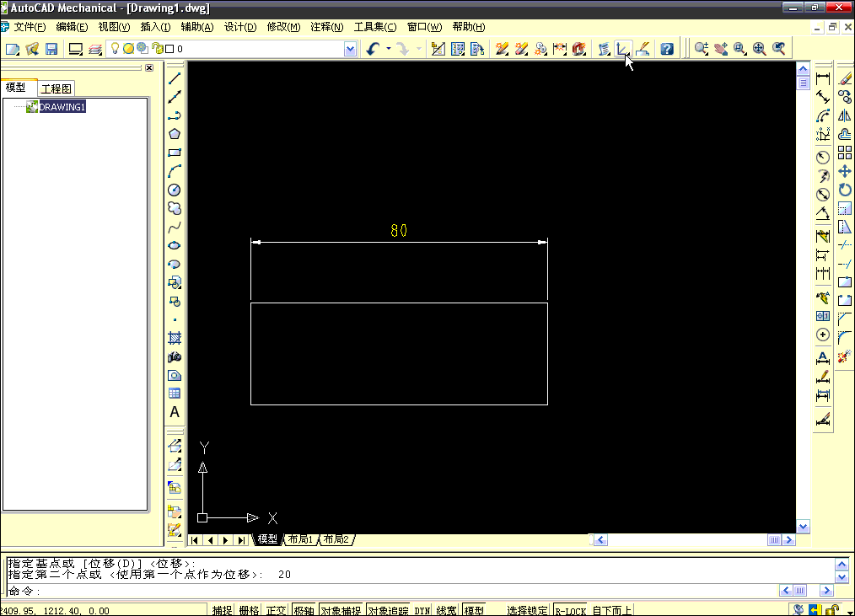Click the layer lightbulb on/off icon
Viewport: 855px width, 616px height.
coord(115,49)
